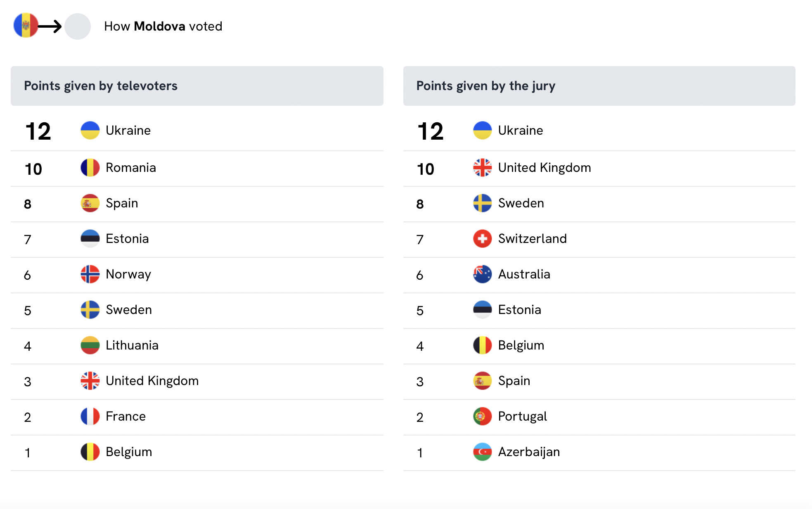The image size is (812, 509).
Task: Open Sweden in the jury list
Action: [x=521, y=203]
